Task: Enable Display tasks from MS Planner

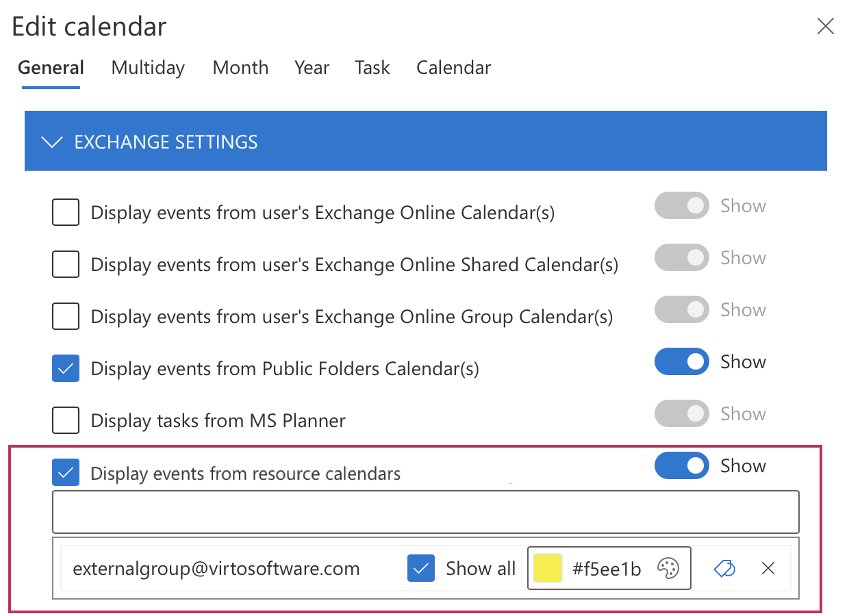Action: tap(66, 420)
